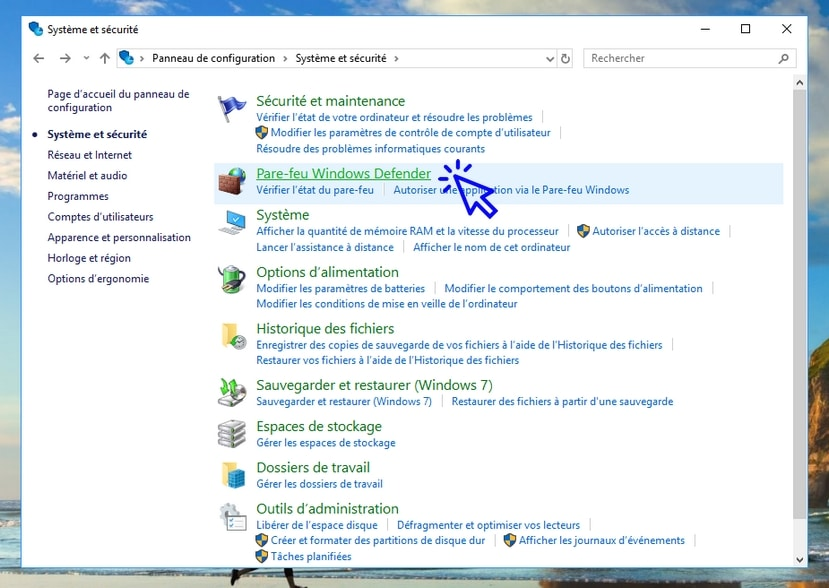The height and width of the screenshot is (588, 829).
Task: Click Défragmenter et optimiser vos lecteurs
Action: 489,525
